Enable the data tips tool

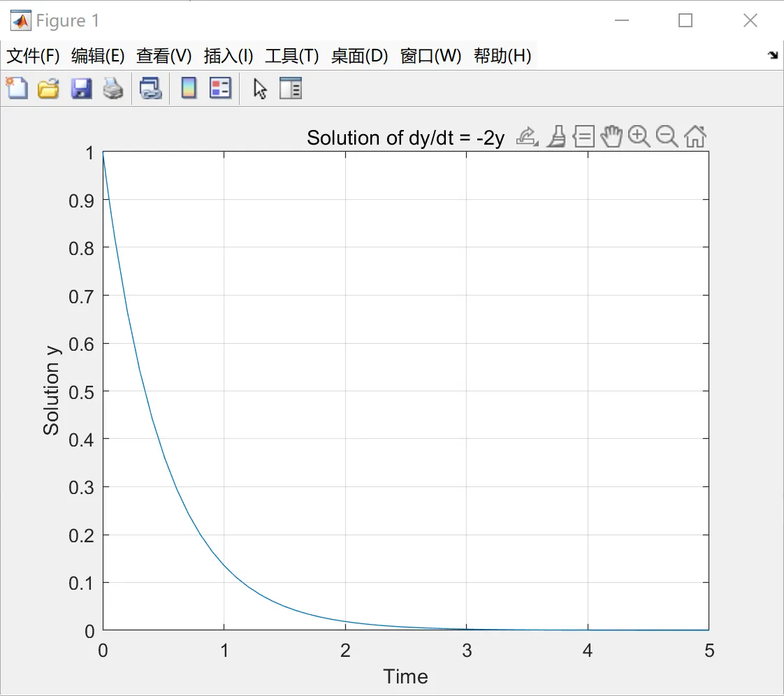(x=583, y=136)
